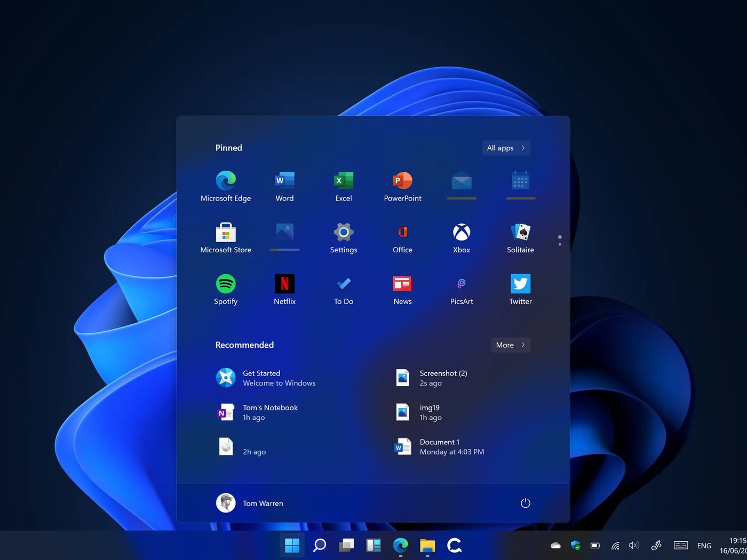Image resolution: width=747 pixels, height=560 pixels.
Task: Open Spotify from pinned apps
Action: pos(226,290)
